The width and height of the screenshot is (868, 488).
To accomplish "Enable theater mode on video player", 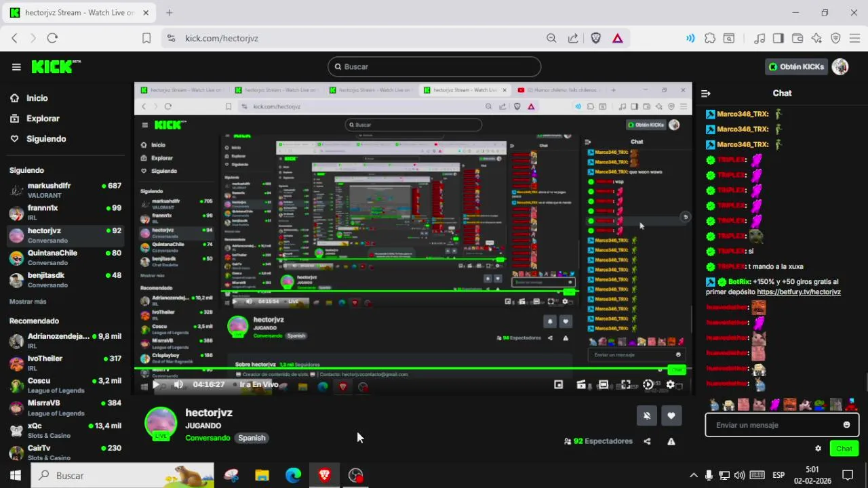I will pyautogui.click(x=603, y=384).
